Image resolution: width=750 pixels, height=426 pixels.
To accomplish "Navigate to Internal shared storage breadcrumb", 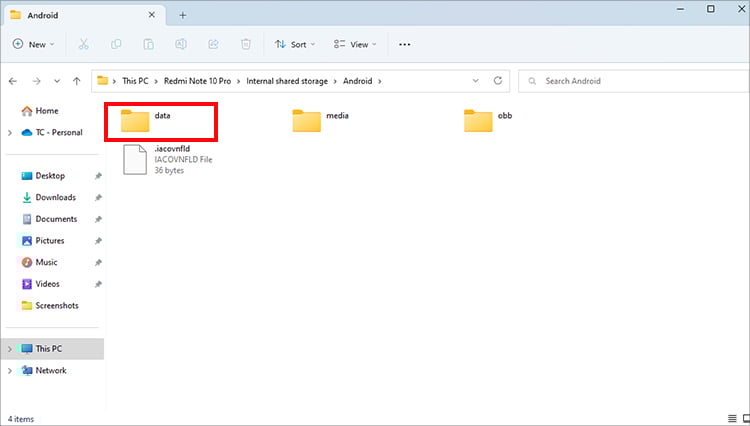I will [x=287, y=81].
